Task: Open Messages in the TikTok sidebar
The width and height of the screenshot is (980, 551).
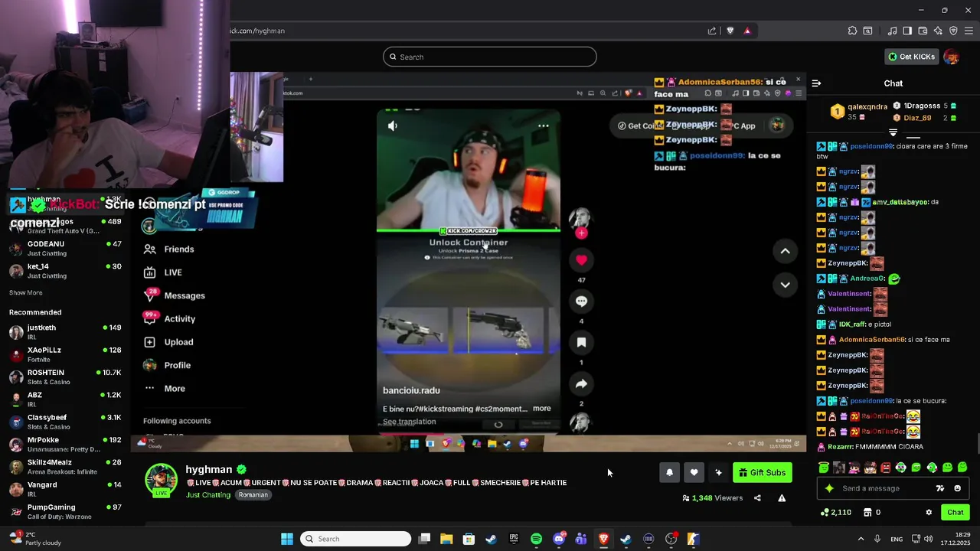Action: [x=175, y=295]
